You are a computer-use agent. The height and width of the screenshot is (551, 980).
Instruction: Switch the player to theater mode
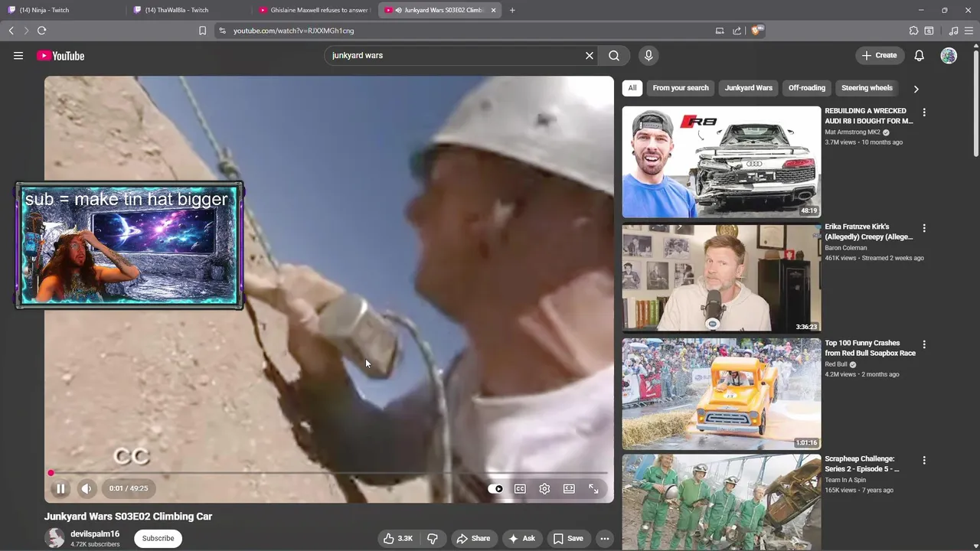[569, 488]
